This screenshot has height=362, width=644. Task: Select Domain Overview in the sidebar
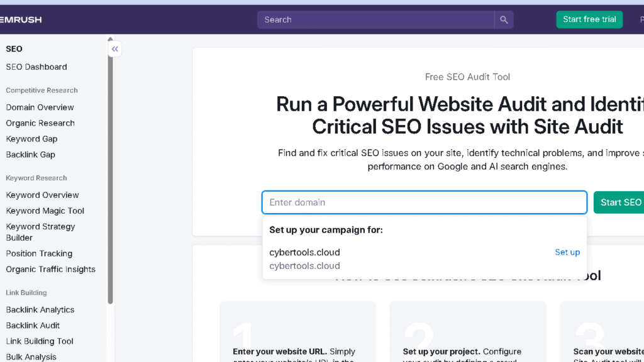point(40,107)
